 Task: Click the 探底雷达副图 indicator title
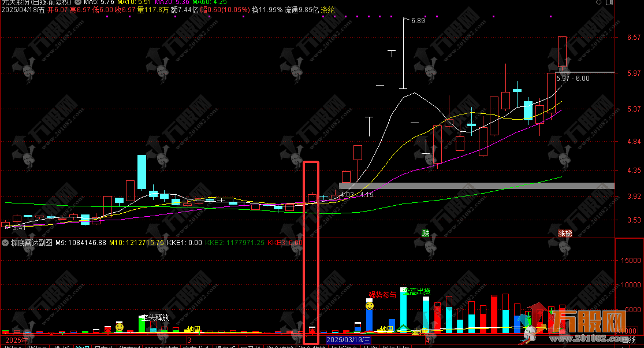pos(32,243)
